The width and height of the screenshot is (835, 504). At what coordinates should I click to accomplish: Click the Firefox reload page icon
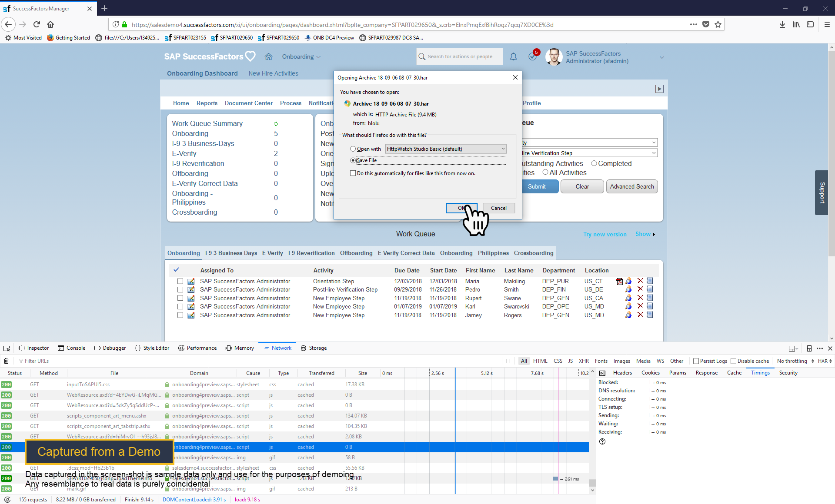pyautogui.click(x=37, y=24)
